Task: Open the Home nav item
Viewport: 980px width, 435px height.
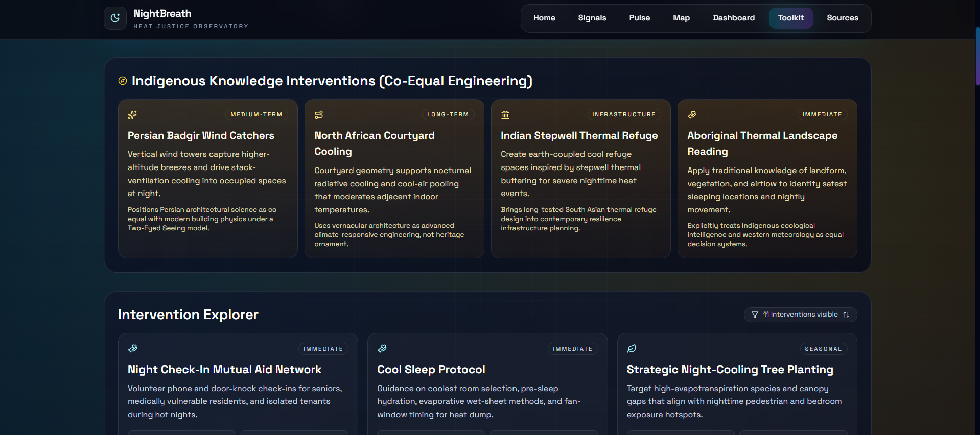Action: (544, 18)
